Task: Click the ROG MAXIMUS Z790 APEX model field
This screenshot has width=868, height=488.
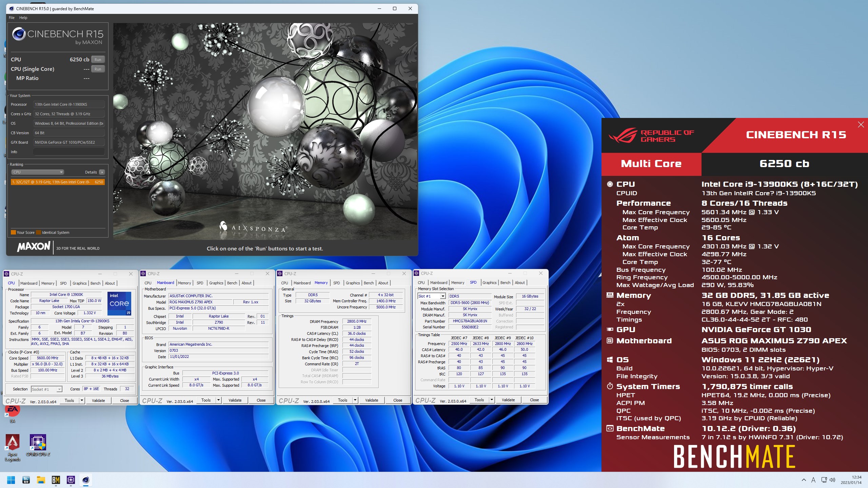Action: [x=200, y=302]
